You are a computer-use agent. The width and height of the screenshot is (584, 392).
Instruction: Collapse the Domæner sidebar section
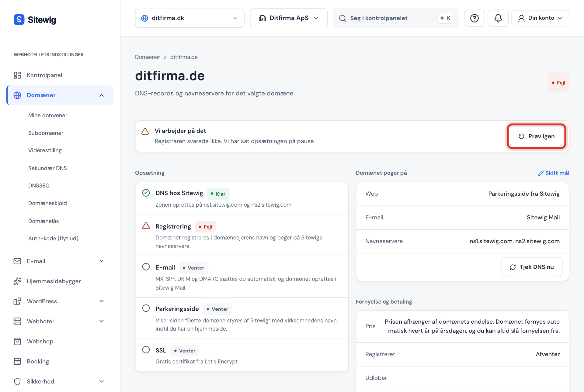click(x=102, y=95)
